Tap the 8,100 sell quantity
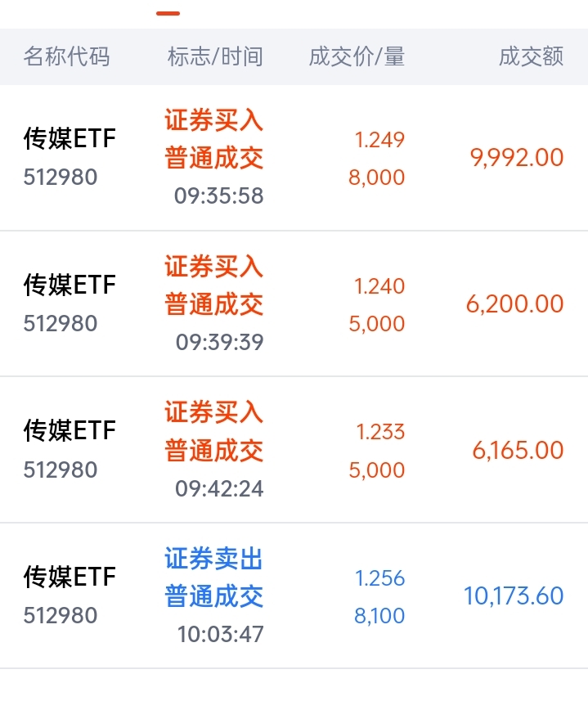 click(379, 615)
